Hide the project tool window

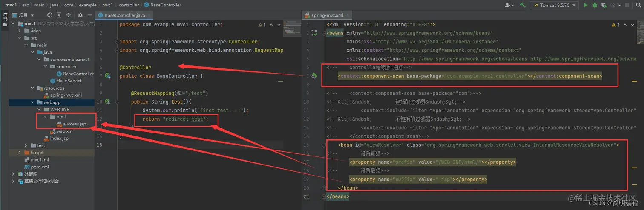click(90, 15)
